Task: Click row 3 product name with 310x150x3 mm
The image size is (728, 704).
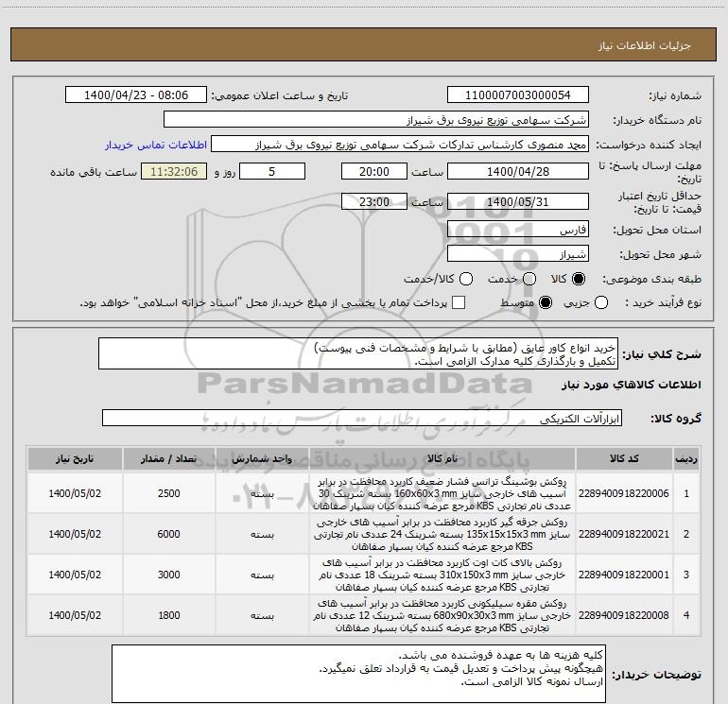Action: tap(442, 575)
